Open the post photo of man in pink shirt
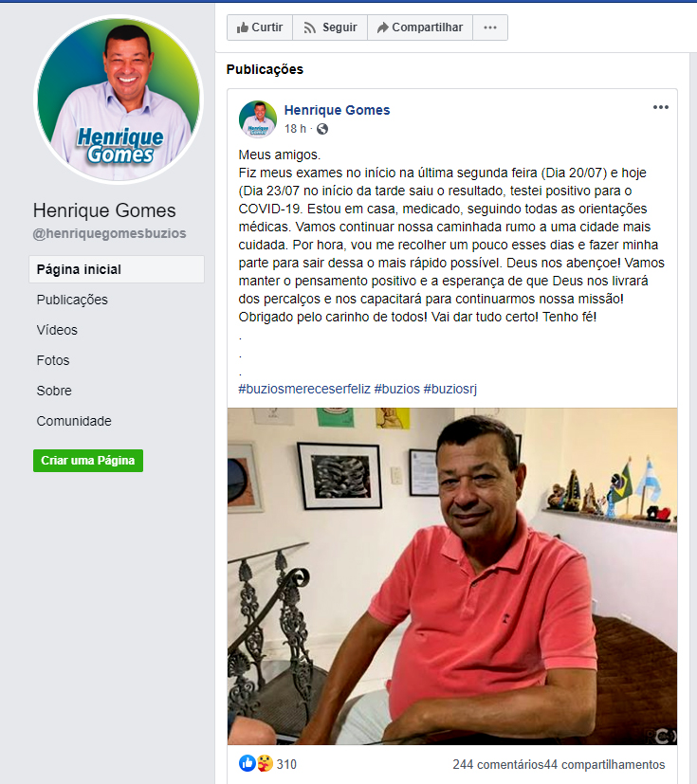The image size is (697, 784). (452, 576)
